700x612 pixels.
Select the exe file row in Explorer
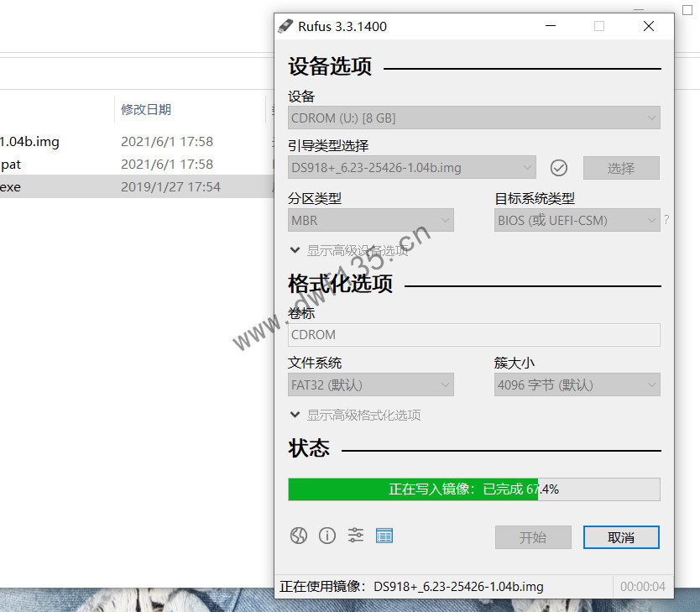(136, 186)
